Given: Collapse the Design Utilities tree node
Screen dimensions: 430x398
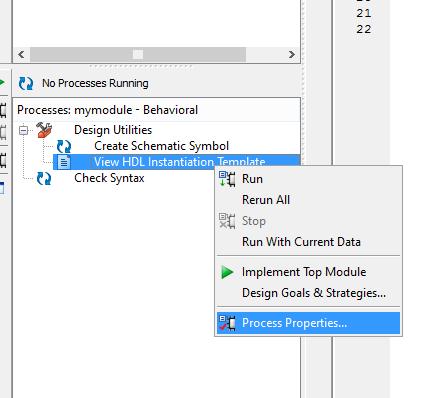Looking at the screenshot, I should click(x=23, y=130).
